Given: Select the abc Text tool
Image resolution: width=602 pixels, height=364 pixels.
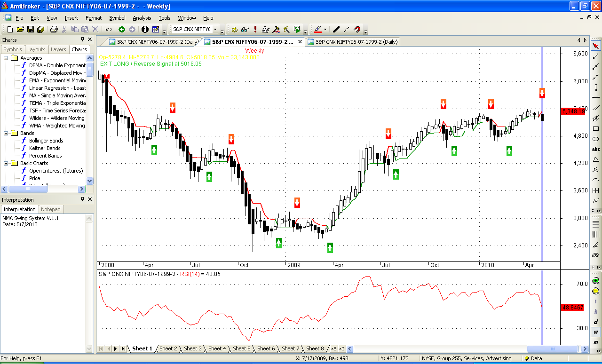Looking at the screenshot, I should [596, 149].
